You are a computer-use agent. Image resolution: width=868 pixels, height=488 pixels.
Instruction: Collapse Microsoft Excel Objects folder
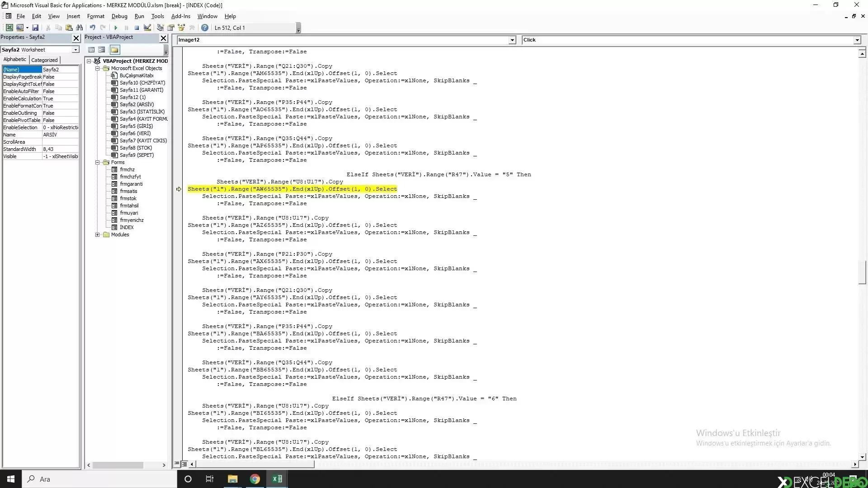[97, 68]
